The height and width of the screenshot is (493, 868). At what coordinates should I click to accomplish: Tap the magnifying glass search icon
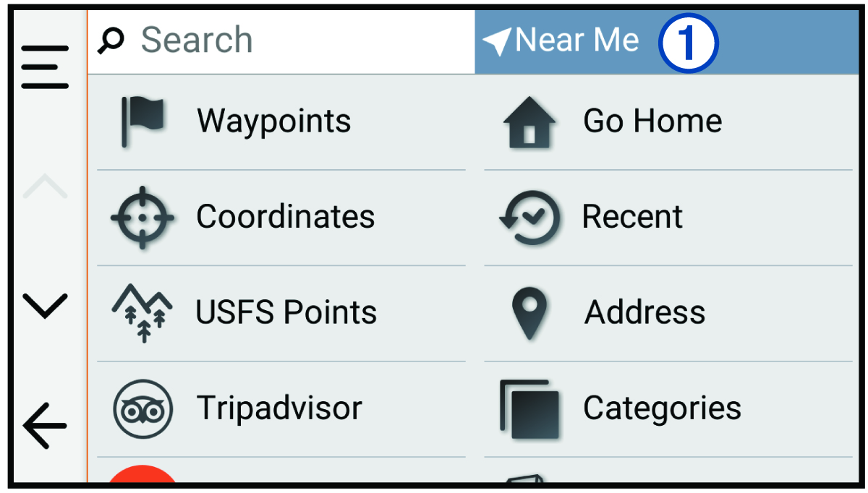[110, 40]
